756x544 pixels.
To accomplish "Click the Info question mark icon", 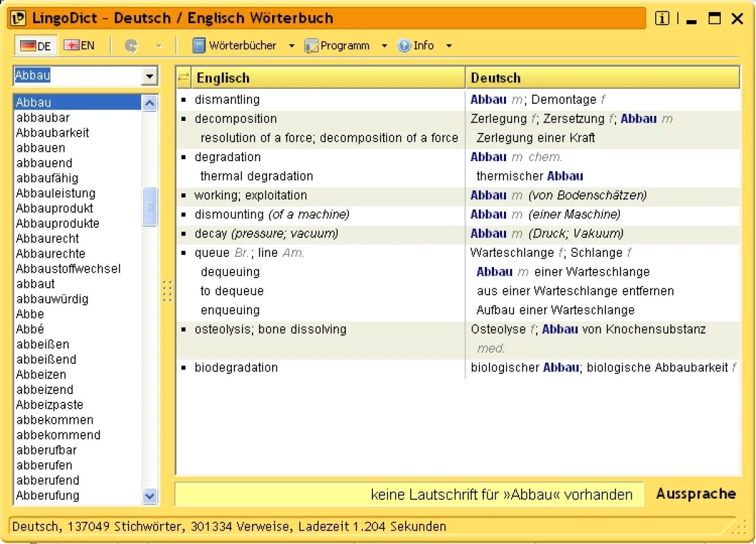I will click(404, 46).
